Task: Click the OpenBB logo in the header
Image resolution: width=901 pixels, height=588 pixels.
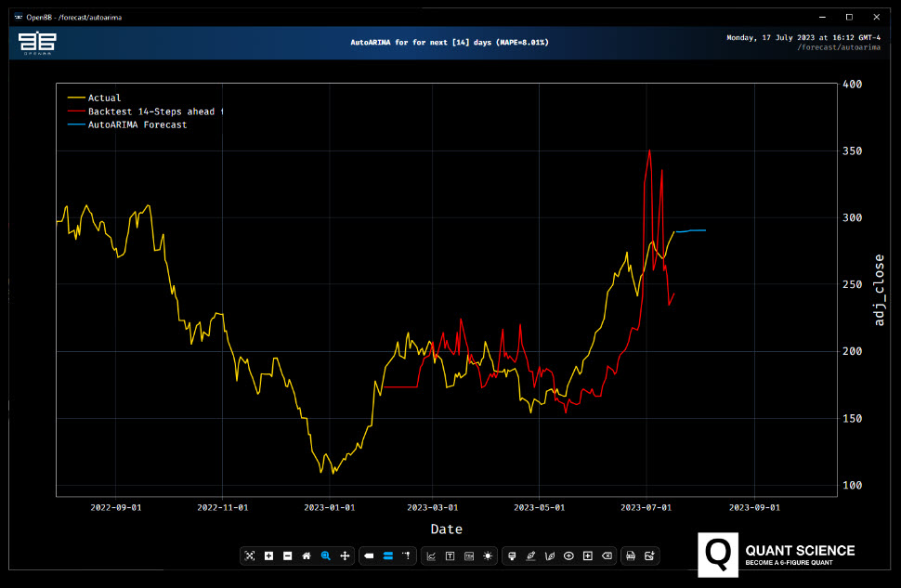Action: 36,43
